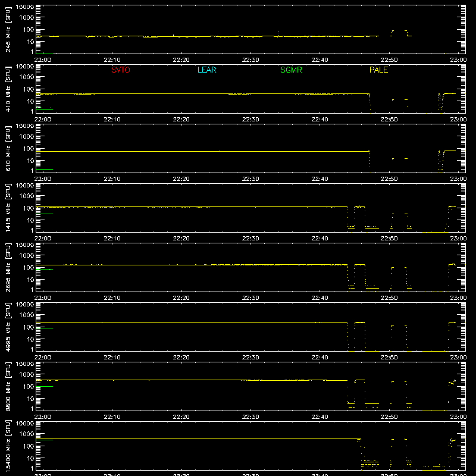Click '22:20' under the 410 MHz panel
Screen dimensions: 476x476
pos(181,120)
